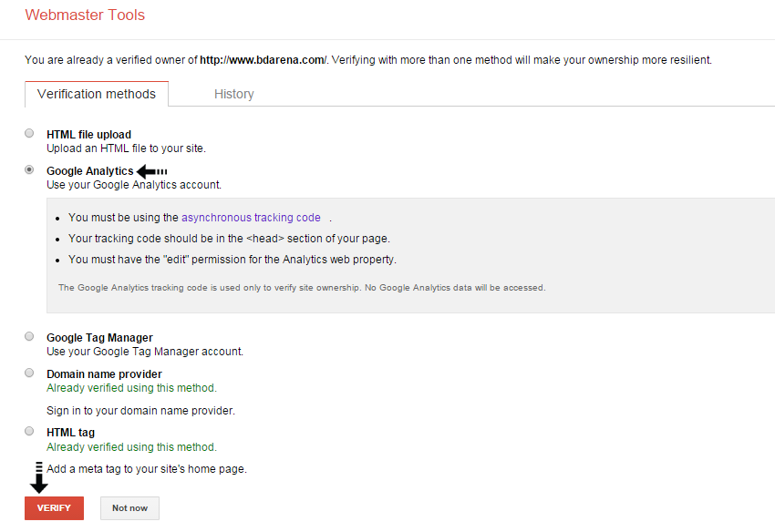Open the Verification methods tab
The width and height of the screenshot is (775, 532).
pos(97,94)
